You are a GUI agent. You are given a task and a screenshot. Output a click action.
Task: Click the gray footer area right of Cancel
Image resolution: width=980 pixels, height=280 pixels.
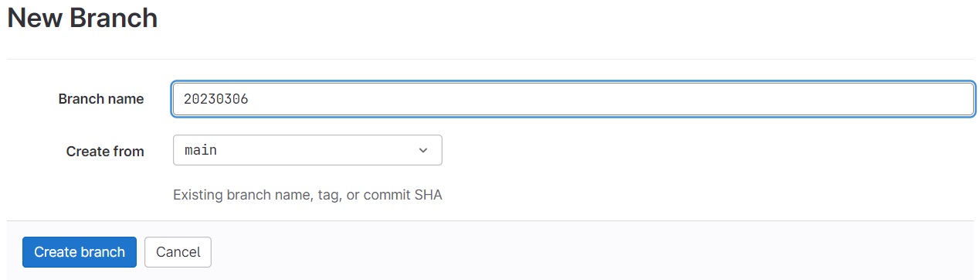pyautogui.click(x=595, y=251)
